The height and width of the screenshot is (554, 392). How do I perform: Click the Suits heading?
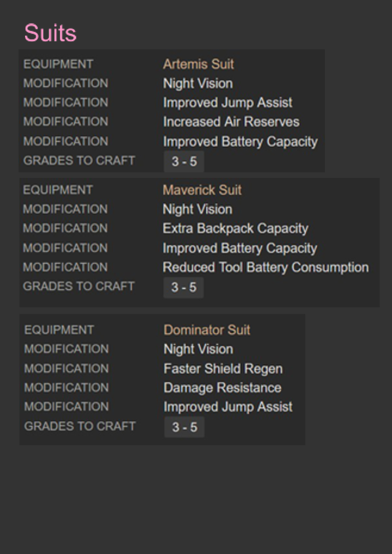pyautogui.click(x=50, y=33)
